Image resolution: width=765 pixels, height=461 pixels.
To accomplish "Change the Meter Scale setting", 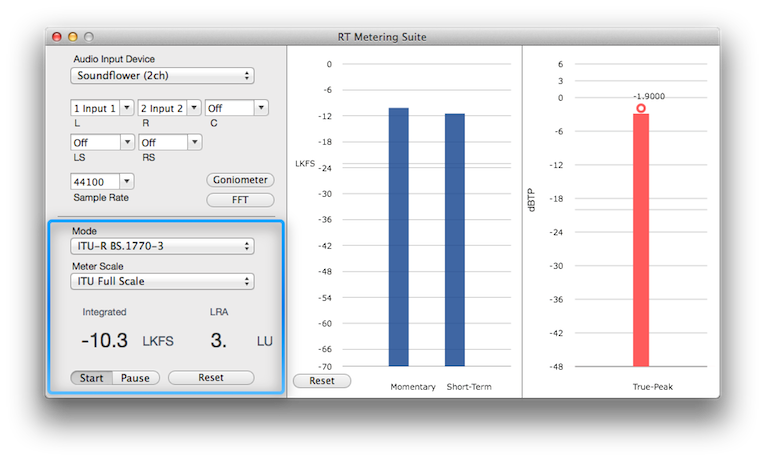I will click(x=162, y=281).
